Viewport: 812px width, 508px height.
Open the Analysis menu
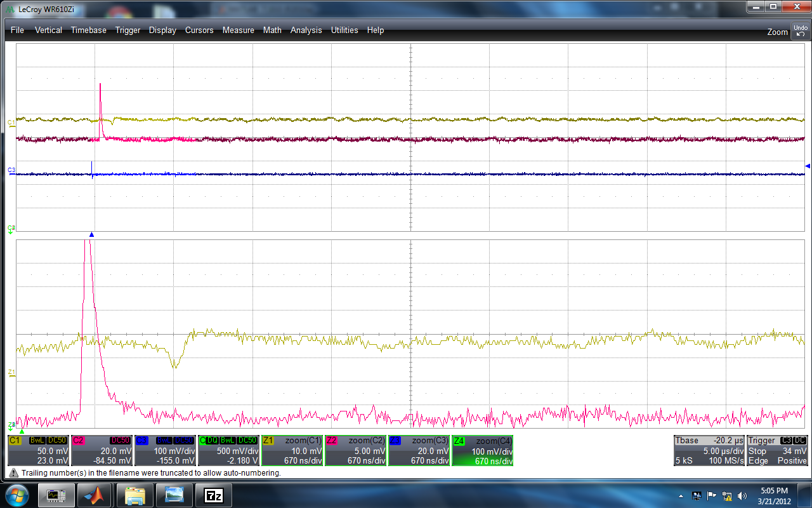(x=306, y=30)
